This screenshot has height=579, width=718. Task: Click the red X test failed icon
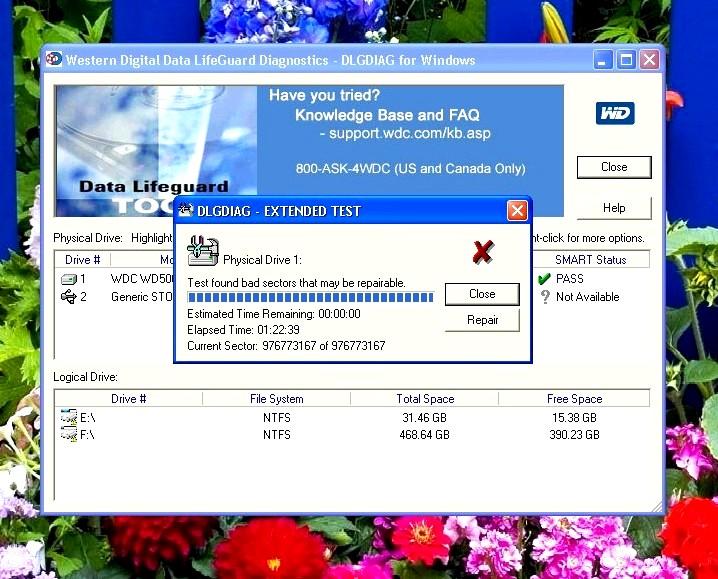click(x=483, y=252)
